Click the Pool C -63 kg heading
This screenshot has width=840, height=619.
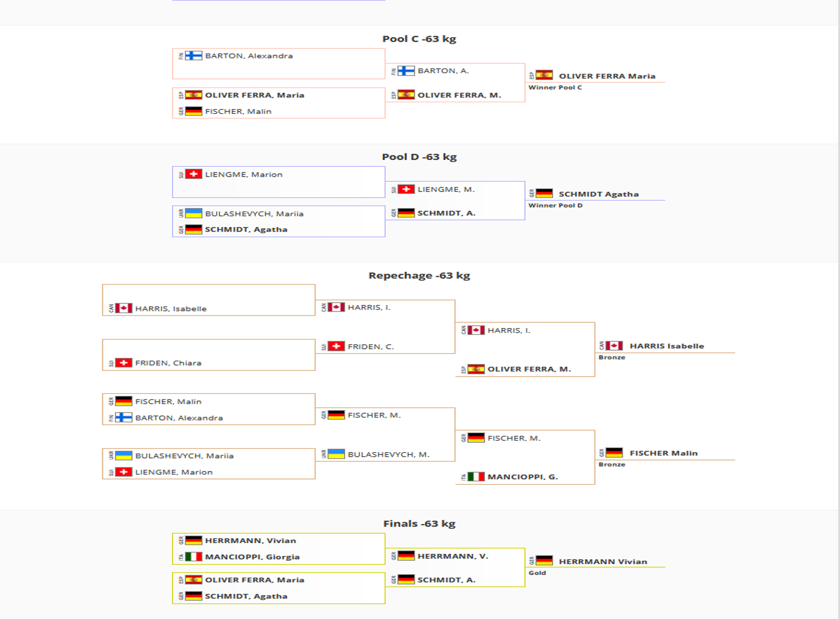pyautogui.click(x=419, y=39)
